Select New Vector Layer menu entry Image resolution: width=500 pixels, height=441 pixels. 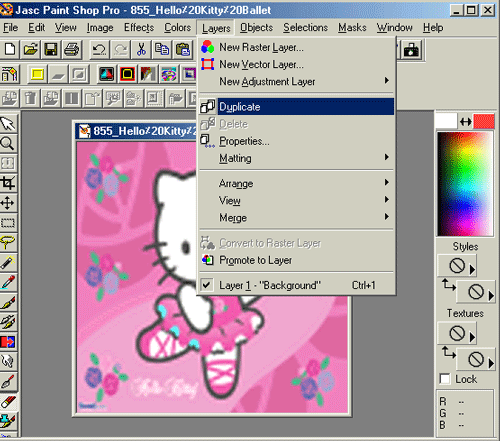coord(297,64)
